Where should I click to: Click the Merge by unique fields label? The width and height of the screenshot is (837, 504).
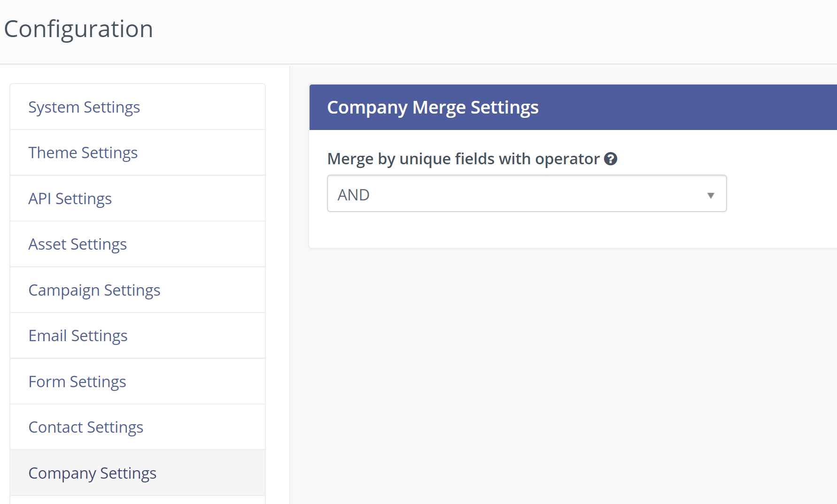463,159
